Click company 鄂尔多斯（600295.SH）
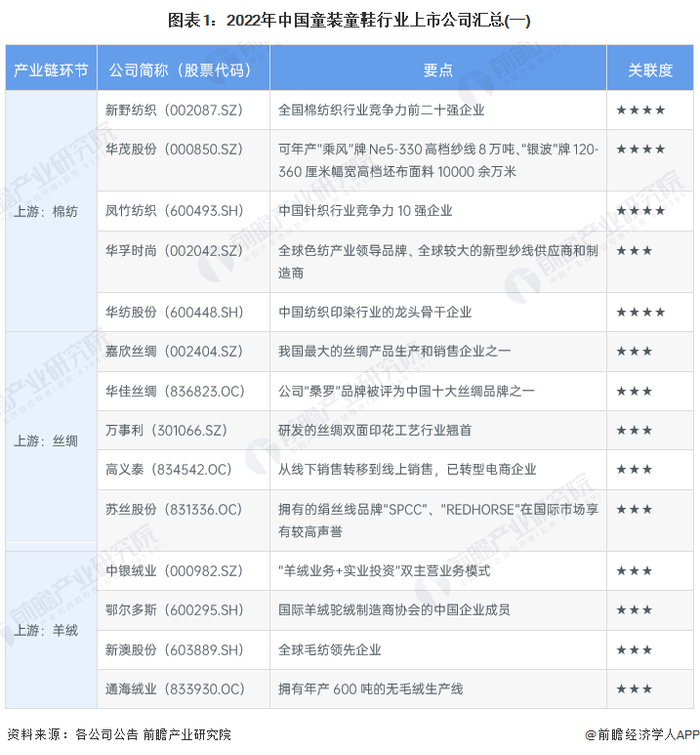The image size is (700, 755). pos(174,610)
